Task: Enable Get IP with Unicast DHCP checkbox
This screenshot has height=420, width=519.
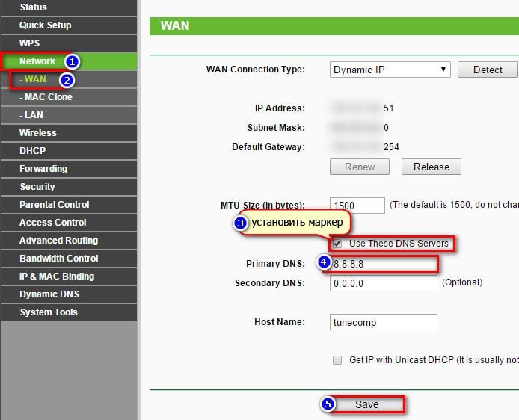Action: pos(337,360)
